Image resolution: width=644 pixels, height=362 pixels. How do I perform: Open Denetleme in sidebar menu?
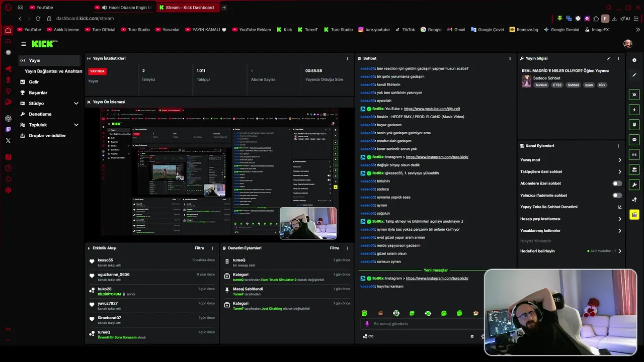coord(50,114)
